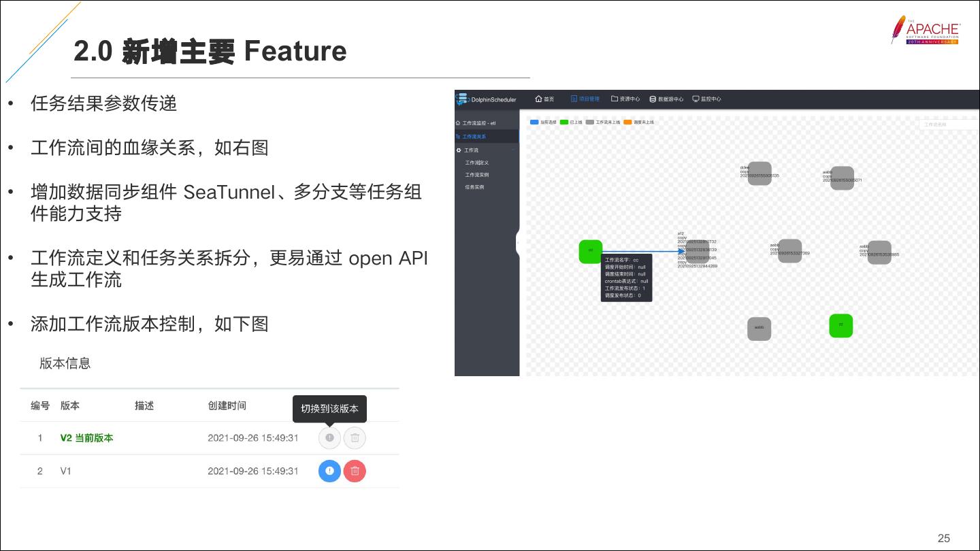Open the 监控中心 menu
Image resolution: width=980 pixels, height=551 pixels.
click(706, 99)
